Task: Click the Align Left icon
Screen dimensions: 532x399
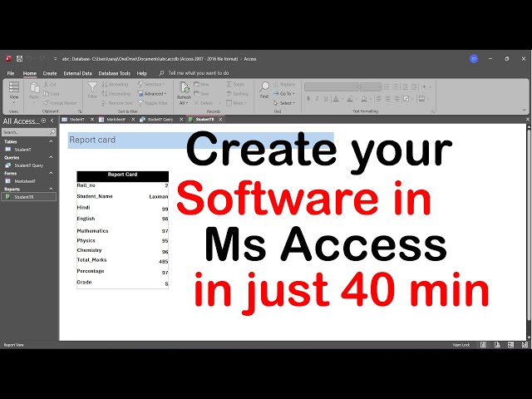Action: pos(379,99)
